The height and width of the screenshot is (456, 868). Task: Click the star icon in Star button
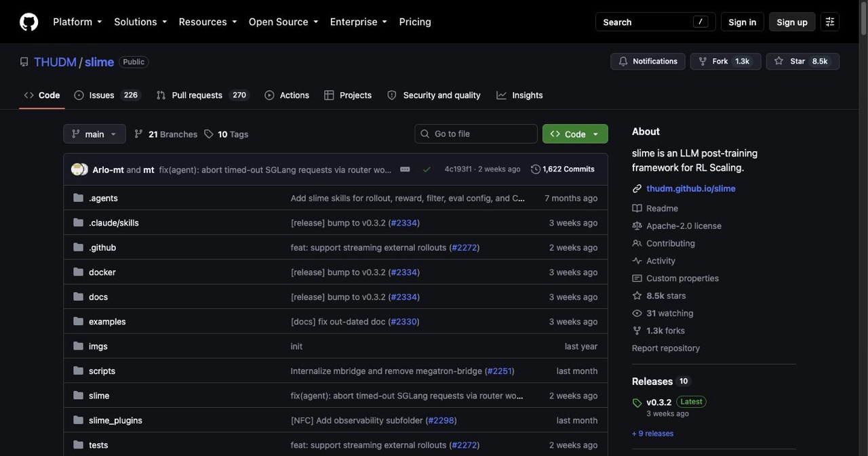pyautogui.click(x=778, y=61)
